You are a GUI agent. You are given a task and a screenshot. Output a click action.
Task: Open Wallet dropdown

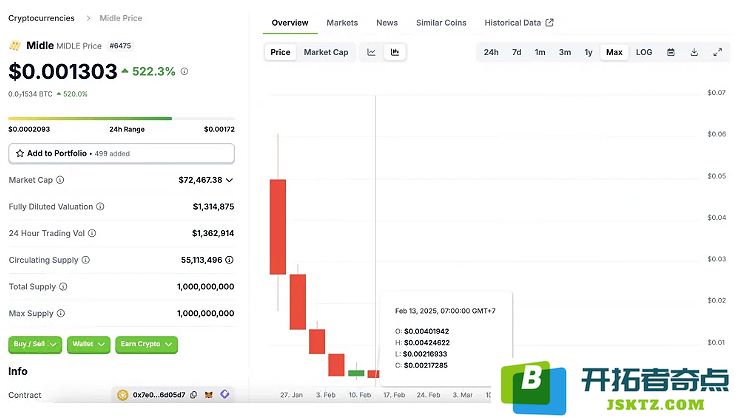point(88,344)
